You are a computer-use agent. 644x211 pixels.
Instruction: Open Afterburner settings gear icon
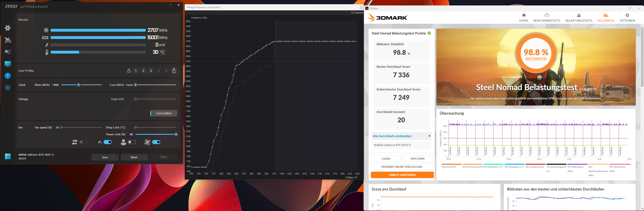tap(8, 28)
